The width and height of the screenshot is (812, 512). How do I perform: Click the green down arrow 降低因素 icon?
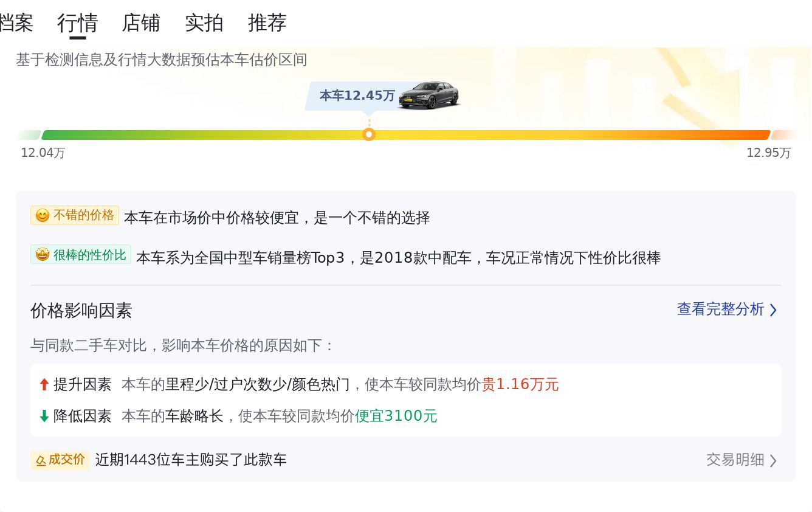[x=44, y=416]
